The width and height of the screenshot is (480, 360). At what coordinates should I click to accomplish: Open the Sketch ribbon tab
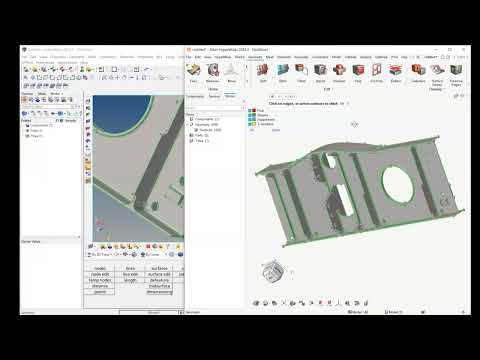point(239,57)
